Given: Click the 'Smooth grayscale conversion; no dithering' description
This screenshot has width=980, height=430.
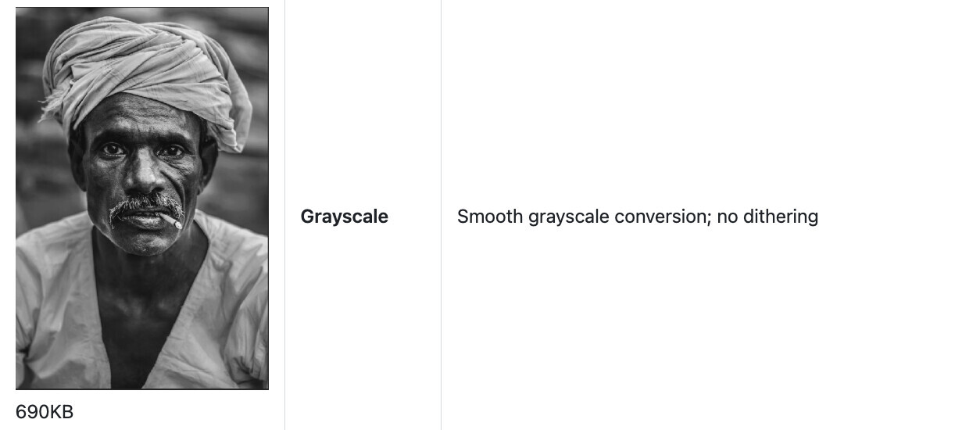Looking at the screenshot, I should 637,217.
